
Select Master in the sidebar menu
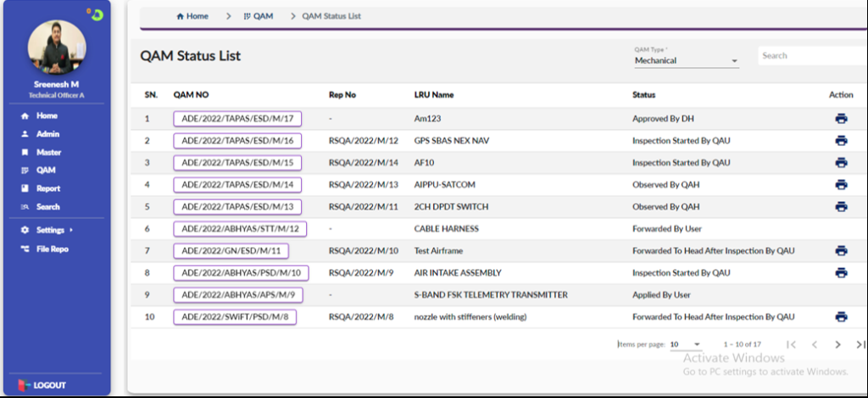[48, 153]
